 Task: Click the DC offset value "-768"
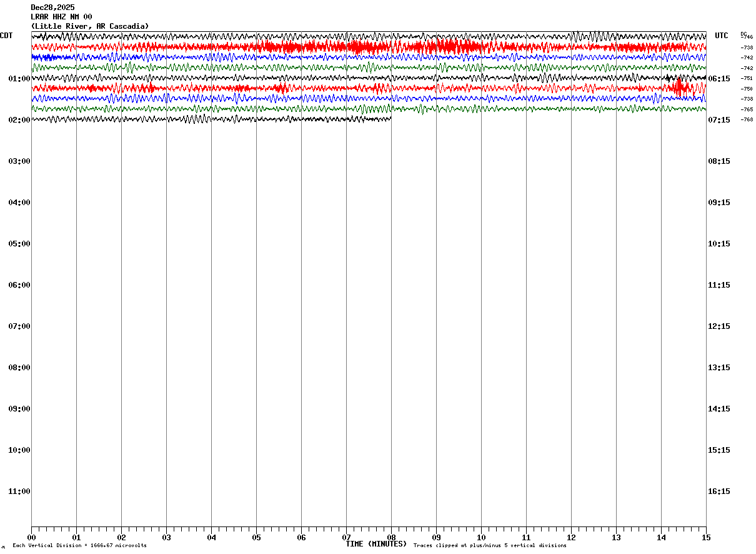[x=747, y=119]
